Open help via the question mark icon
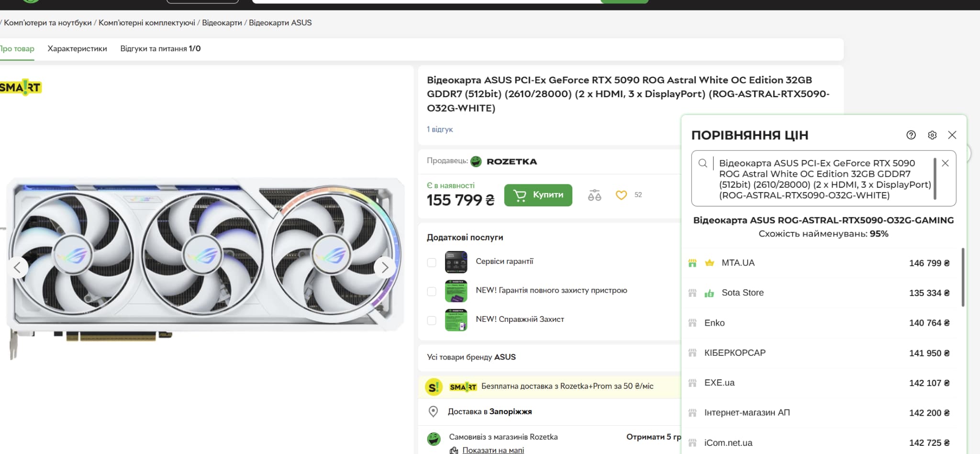 tap(911, 135)
